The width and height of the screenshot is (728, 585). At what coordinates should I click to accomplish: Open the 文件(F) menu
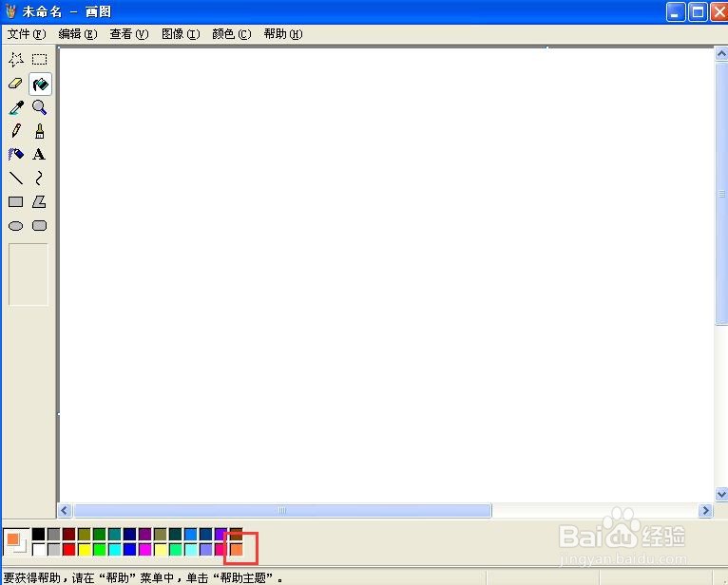pos(27,34)
